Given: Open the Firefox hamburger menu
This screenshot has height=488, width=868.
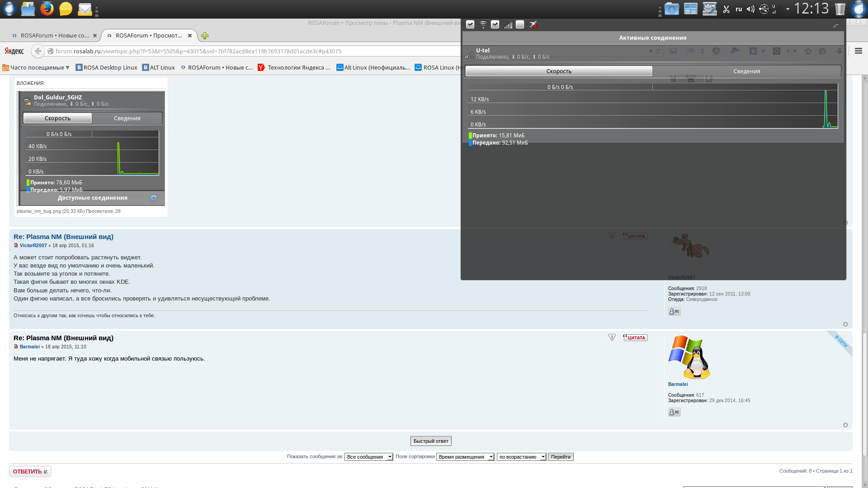Looking at the screenshot, I should (858, 51).
